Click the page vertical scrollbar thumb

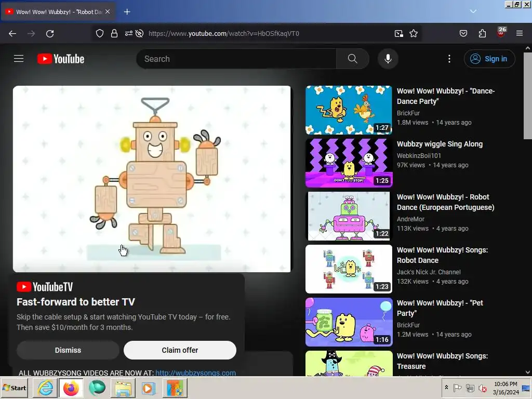[x=528, y=96]
